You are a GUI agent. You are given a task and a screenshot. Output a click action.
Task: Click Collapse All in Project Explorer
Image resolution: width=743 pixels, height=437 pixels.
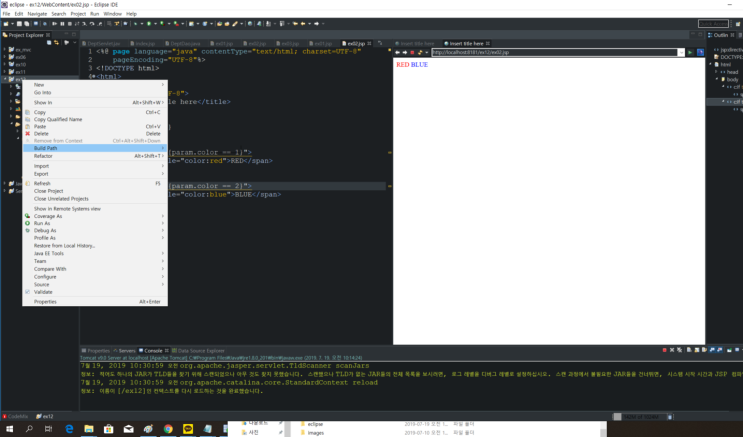pos(49,43)
